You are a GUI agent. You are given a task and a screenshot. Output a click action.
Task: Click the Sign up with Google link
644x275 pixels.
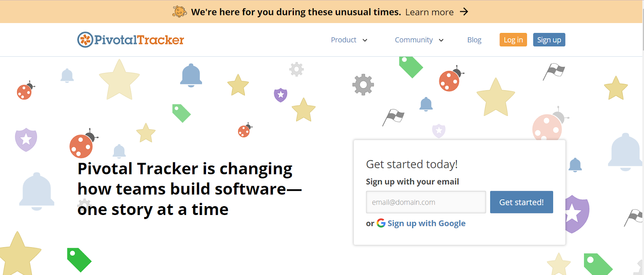coord(426,223)
